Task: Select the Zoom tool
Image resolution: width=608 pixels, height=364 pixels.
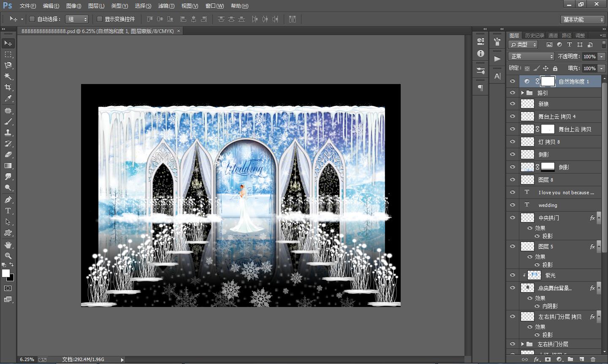Action: pos(8,256)
